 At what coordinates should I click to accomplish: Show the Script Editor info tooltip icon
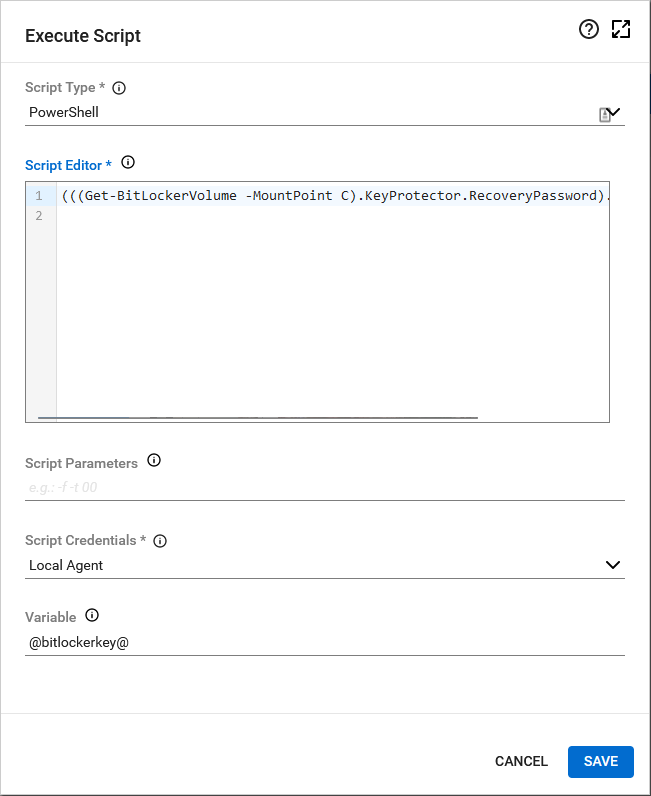(x=127, y=163)
